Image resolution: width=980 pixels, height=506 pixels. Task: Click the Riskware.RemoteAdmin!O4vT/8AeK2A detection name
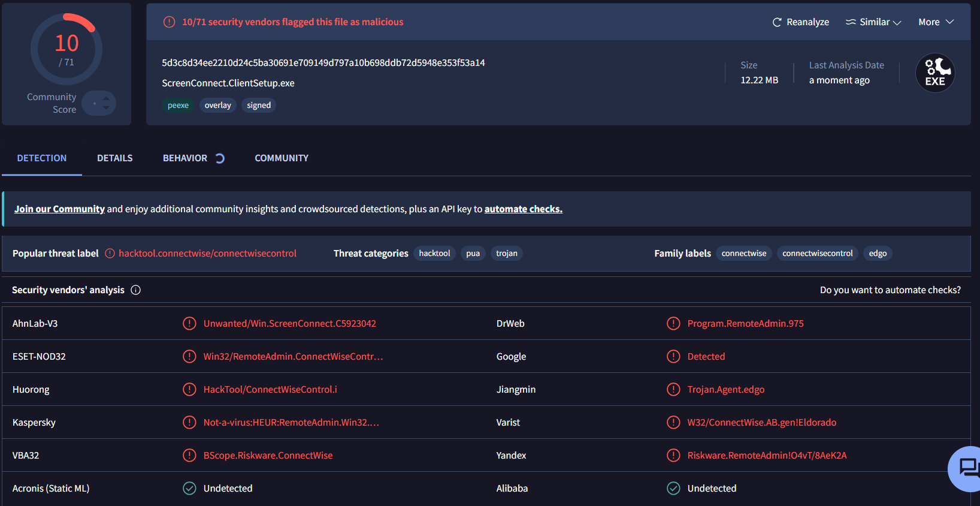pos(767,456)
